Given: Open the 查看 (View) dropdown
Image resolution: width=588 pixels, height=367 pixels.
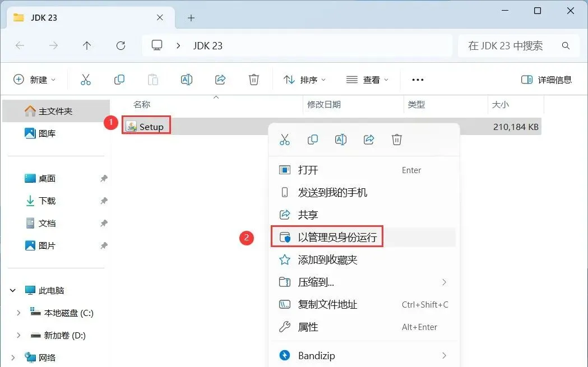Looking at the screenshot, I should pyautogui.click(x=367, y=80).
